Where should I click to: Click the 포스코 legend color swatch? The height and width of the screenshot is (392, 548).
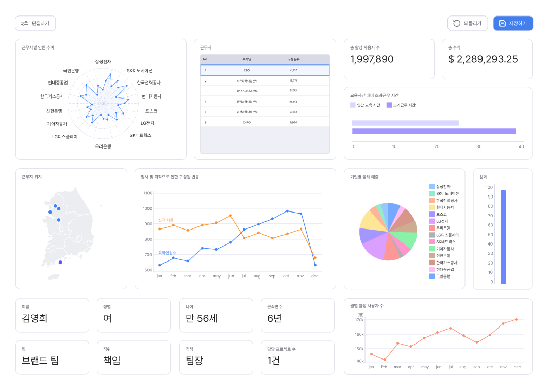coord(432,214)
